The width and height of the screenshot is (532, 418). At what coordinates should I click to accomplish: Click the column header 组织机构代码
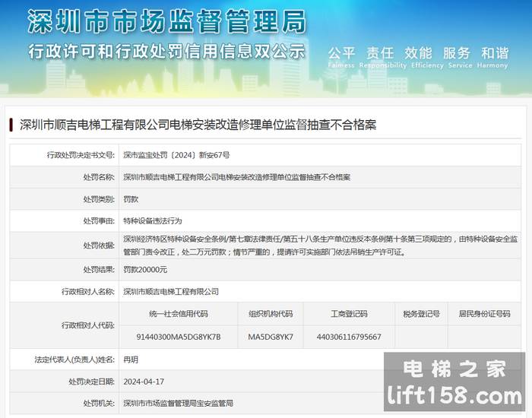tap(271, 314)
